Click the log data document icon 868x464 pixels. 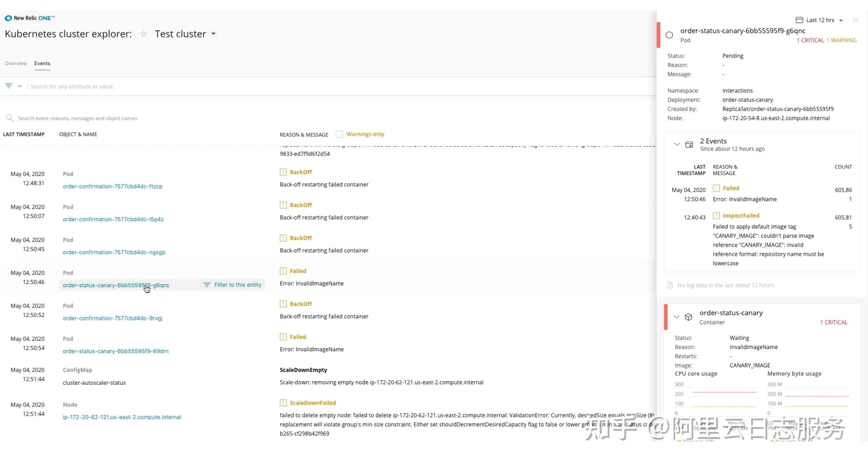670,285
